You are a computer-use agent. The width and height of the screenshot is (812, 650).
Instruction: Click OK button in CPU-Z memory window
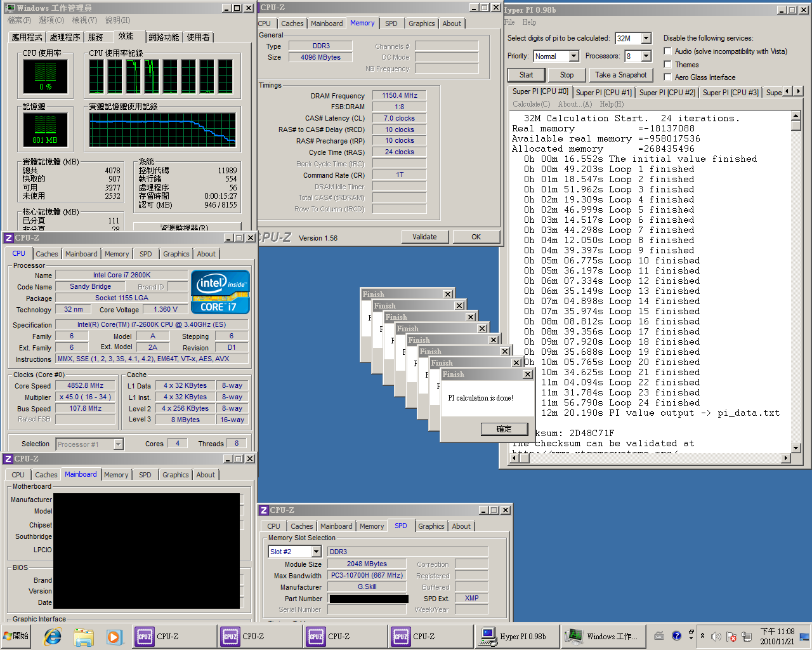pyautogui.click(x=476, y=237)
